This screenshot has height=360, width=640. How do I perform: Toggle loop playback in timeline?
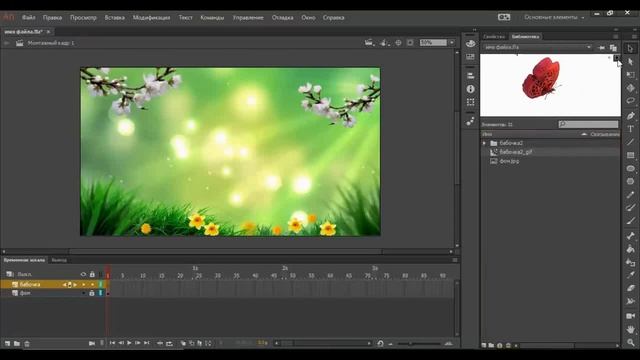click(169, 343)
